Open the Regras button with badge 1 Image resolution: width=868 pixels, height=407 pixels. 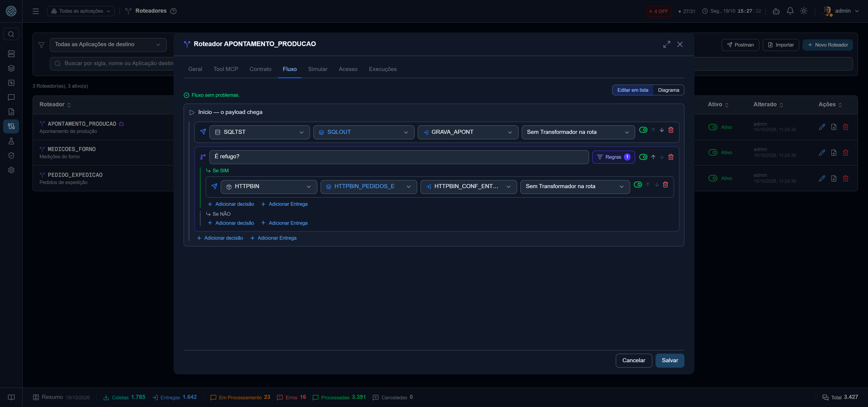point(613,157)
